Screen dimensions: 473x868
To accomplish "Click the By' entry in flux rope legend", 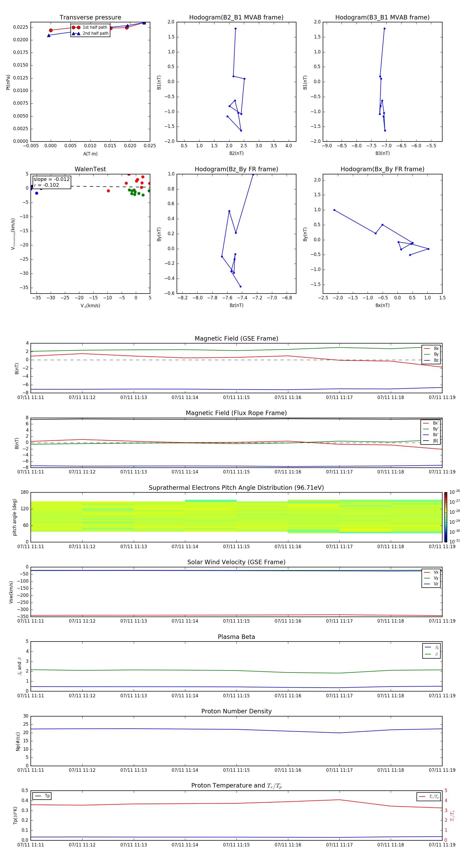I will point(431,429).
